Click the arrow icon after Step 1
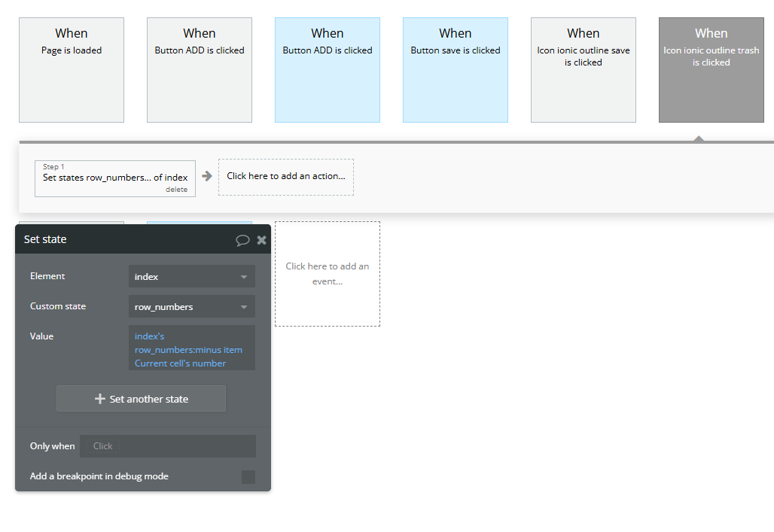Image resolution: width=774 pixels, height=532 pixels. (x=207, y=176)
